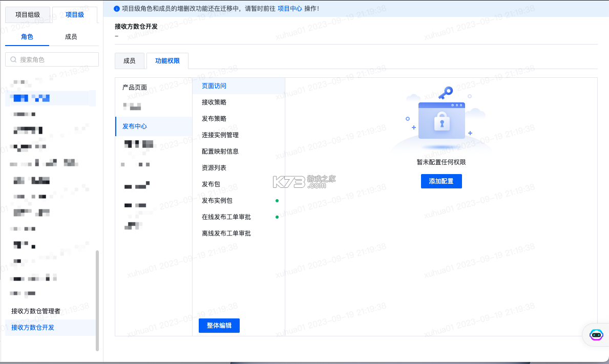Viewport: 609px width, 364px height.
Task: Click the search magnifier icon in role search
Action: coord(14,59)
